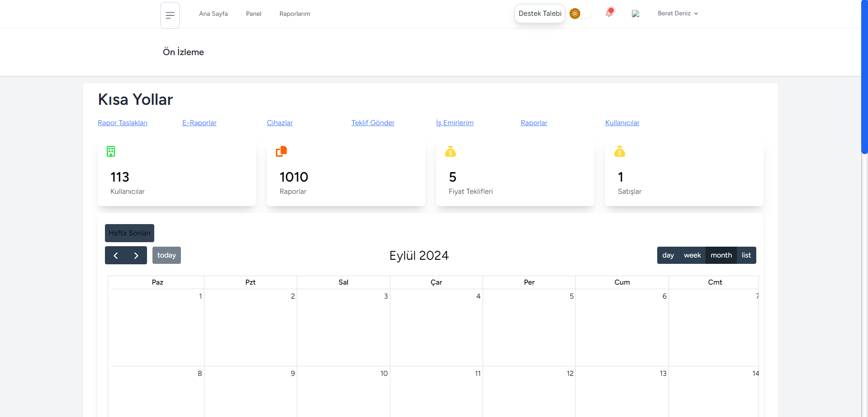Click the Satışlar money bag icon

tap(620, 151)
